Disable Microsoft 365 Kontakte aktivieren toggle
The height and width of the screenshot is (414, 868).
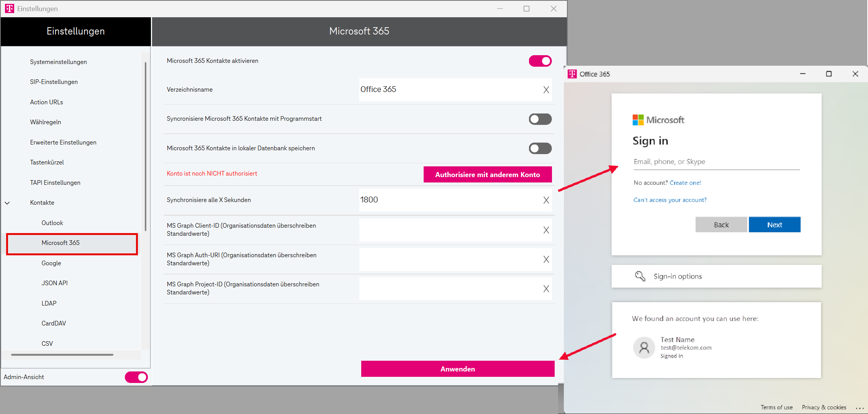540,61
